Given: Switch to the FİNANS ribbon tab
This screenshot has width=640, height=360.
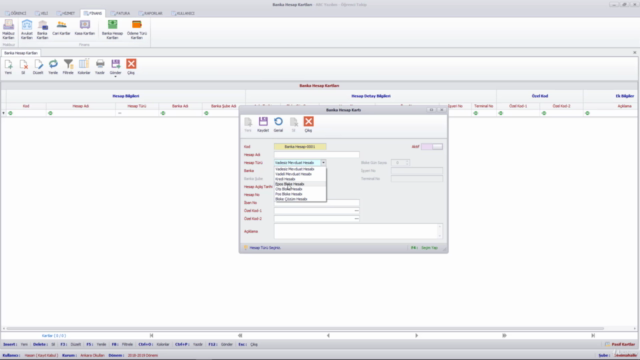Looking at the screenshot, I should pos(93,13).
